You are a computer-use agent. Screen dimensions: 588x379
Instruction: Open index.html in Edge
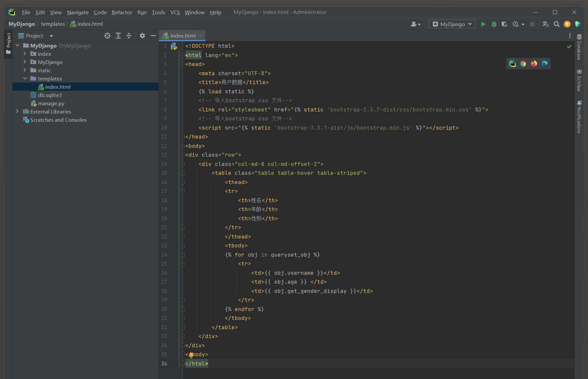544,64
